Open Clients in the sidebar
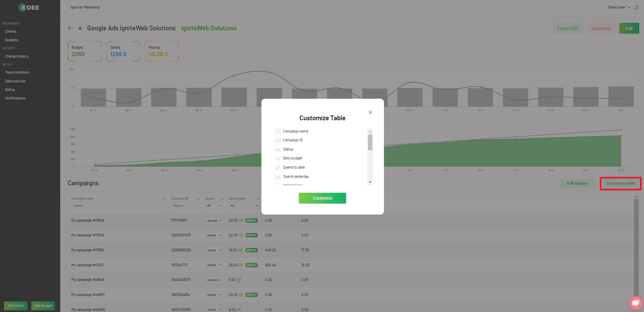The image size is (644, 312). point(11,31)
